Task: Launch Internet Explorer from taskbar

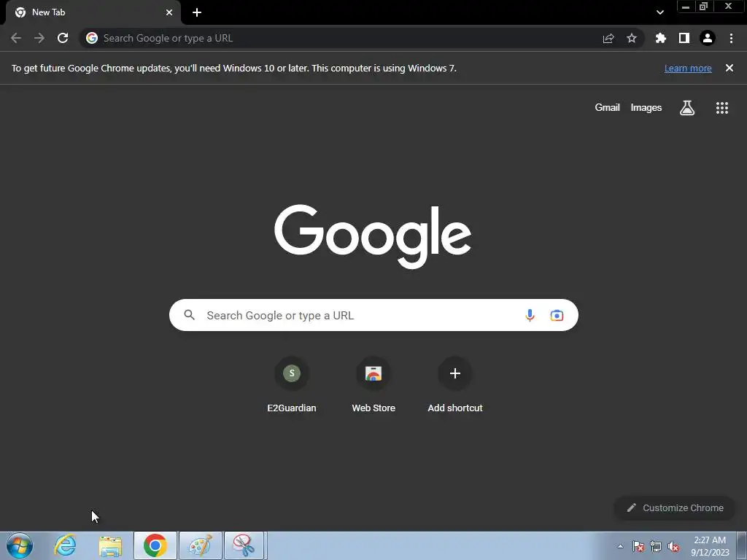Action: point(65,545)
